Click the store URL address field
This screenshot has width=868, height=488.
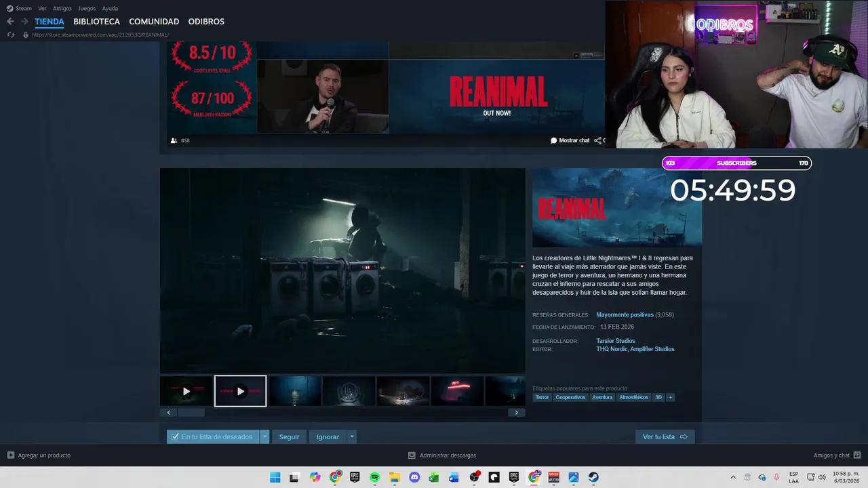pyautogui.click(x=100, y=35)
